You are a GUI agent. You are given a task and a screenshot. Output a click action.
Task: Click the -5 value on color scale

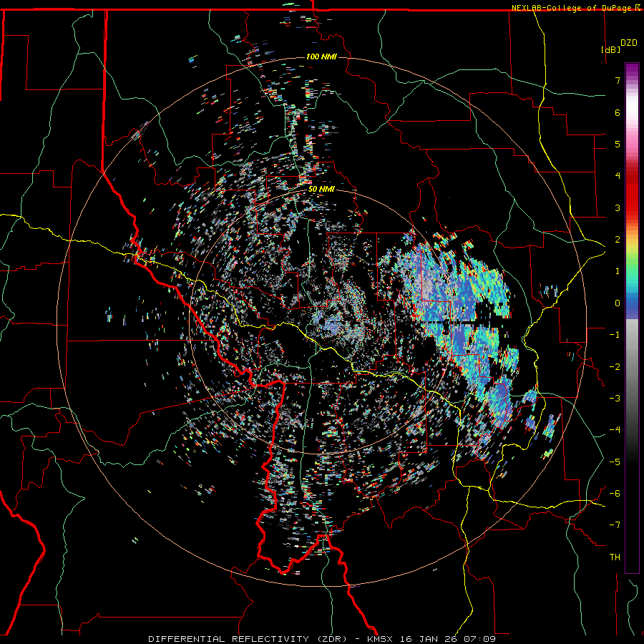[615, 462]
